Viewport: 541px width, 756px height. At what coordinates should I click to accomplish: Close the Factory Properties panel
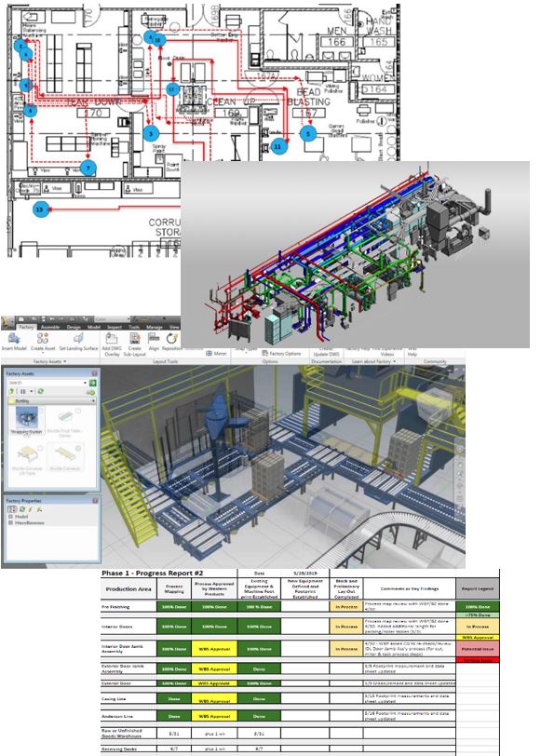[95, 501]
